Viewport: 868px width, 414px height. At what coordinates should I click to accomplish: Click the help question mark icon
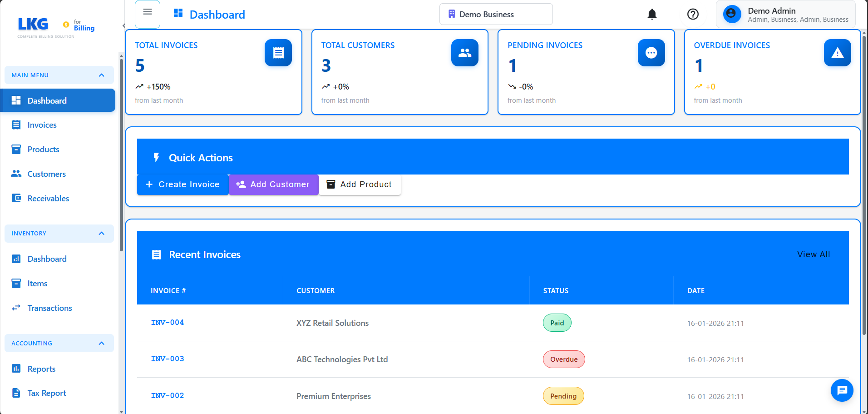693,14
